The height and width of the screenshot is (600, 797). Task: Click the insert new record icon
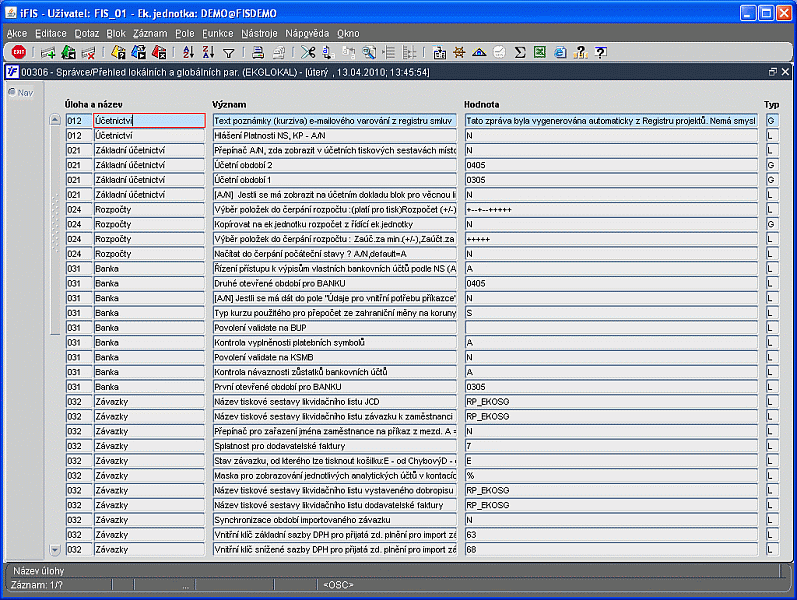48,52
